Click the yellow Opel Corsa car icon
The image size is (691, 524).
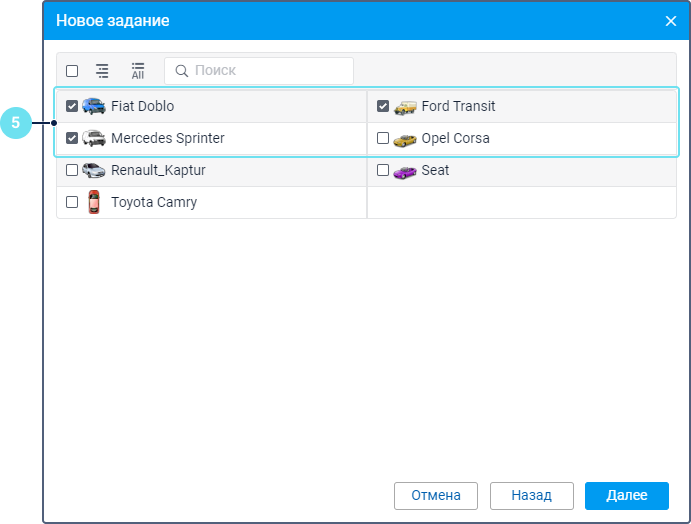tap(405, 138)
